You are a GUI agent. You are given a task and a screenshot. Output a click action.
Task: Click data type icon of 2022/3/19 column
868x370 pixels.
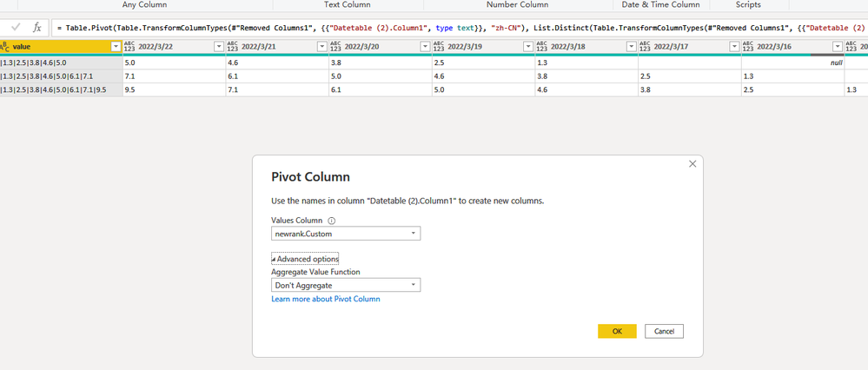(x=439, y=46)
